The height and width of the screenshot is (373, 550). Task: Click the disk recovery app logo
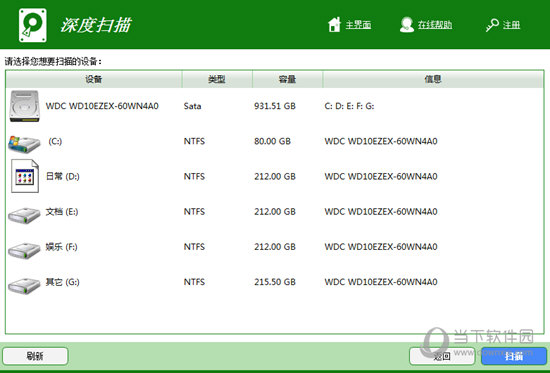coord(33,25)
